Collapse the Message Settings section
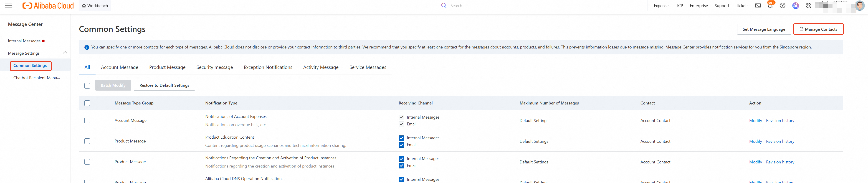This screenshot has width=868, height=183. coord(65,53)
